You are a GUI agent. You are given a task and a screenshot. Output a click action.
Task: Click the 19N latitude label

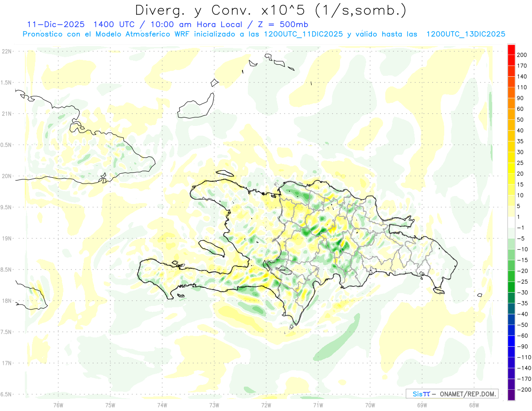pyautogui.click(x=7, y=238)
